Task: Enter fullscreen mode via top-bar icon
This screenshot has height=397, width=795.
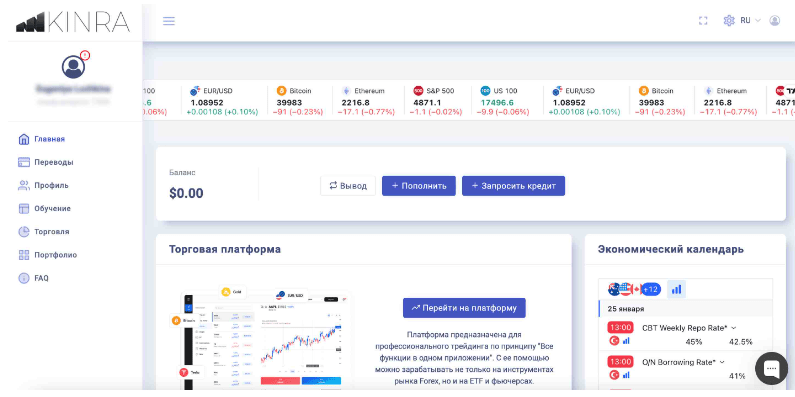Action: (x=703, y=21)
